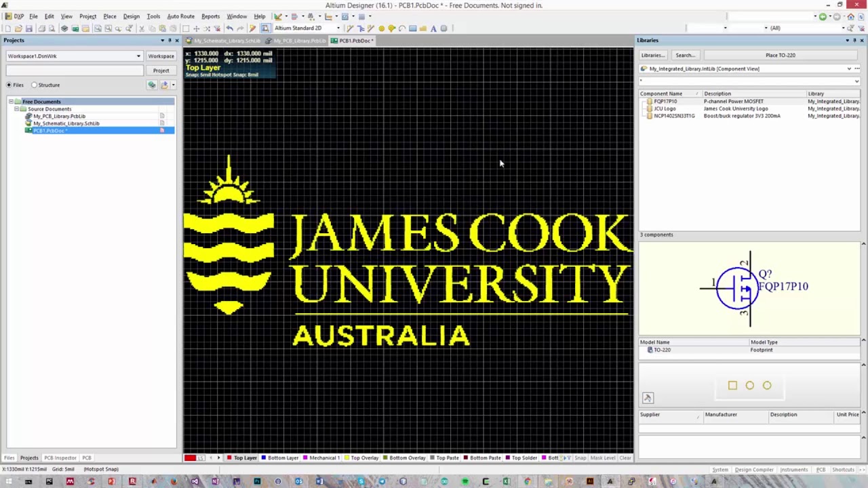Open the component filter dropdown in Libraries
The image size is (868, 488).
pos(856,81)
